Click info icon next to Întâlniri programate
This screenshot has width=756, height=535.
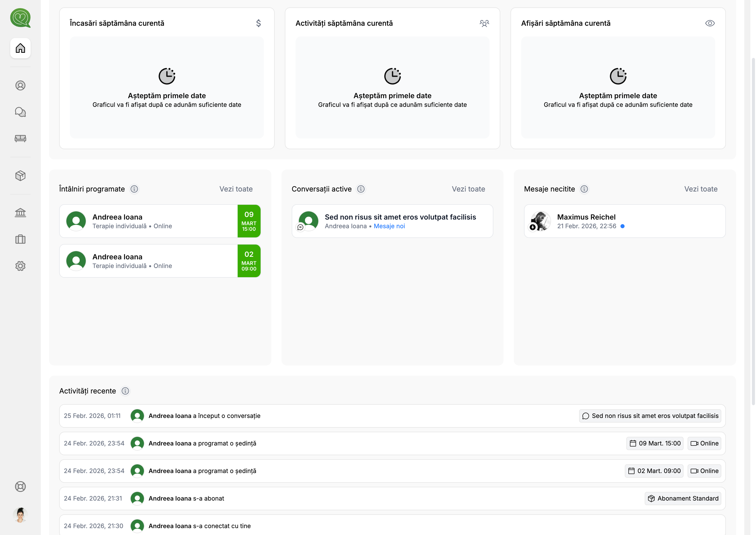134,189
